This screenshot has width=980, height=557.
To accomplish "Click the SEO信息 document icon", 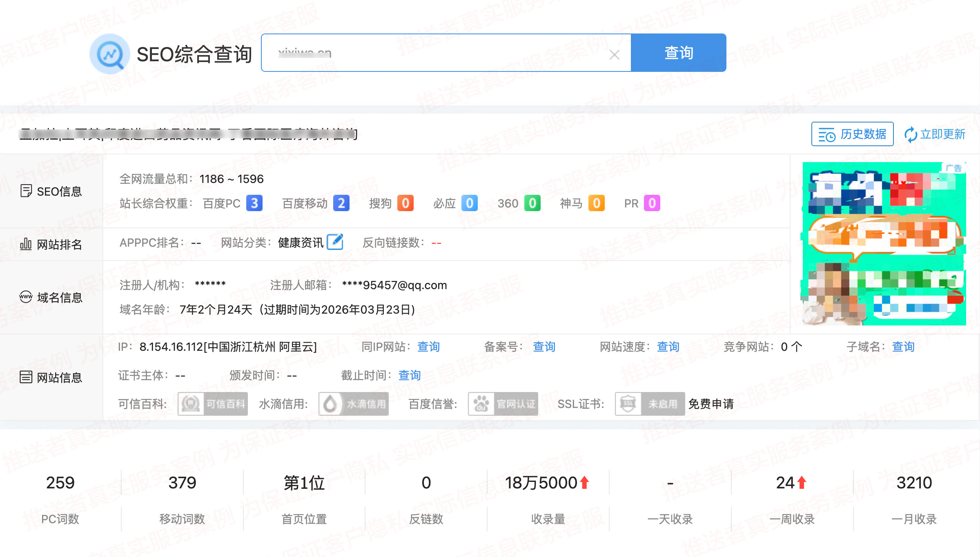I will point(26,191).
